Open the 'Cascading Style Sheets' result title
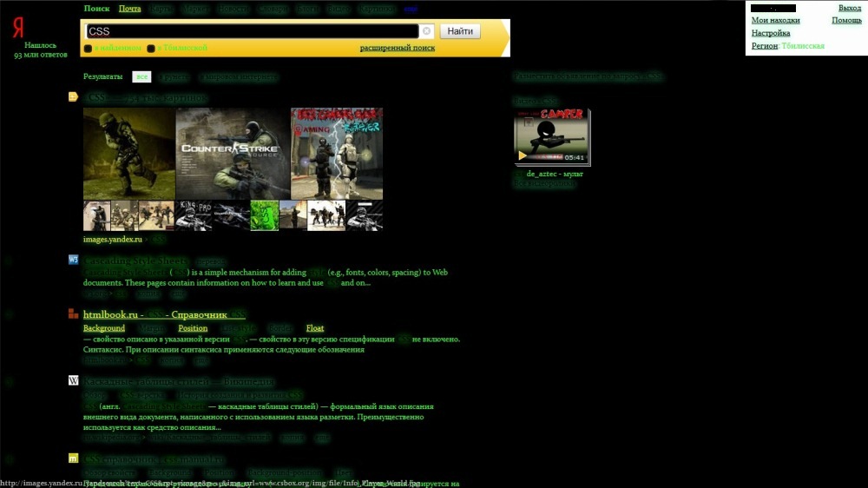868x488 pixels. tap(136, 260)
